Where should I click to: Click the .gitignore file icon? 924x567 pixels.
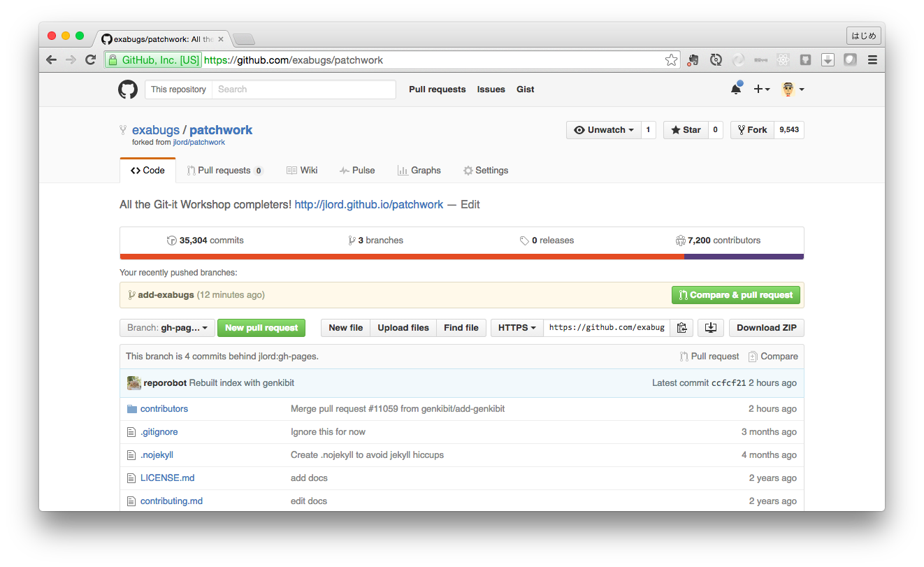pyautogui.click(x=131, y=432)
